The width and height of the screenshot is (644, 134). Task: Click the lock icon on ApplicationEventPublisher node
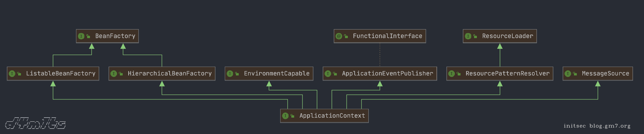tap(335, 74)
